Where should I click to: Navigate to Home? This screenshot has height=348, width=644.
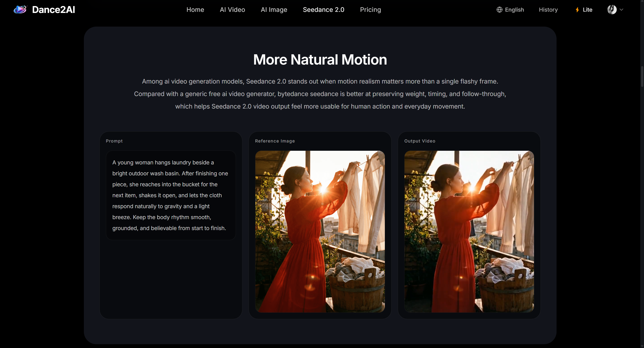click(195, 9)
